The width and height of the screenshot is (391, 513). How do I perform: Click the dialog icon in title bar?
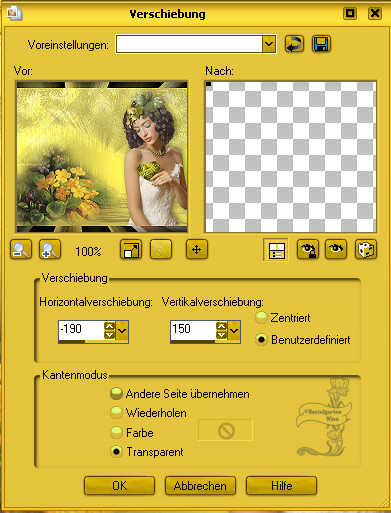click(x=15, y=13)
